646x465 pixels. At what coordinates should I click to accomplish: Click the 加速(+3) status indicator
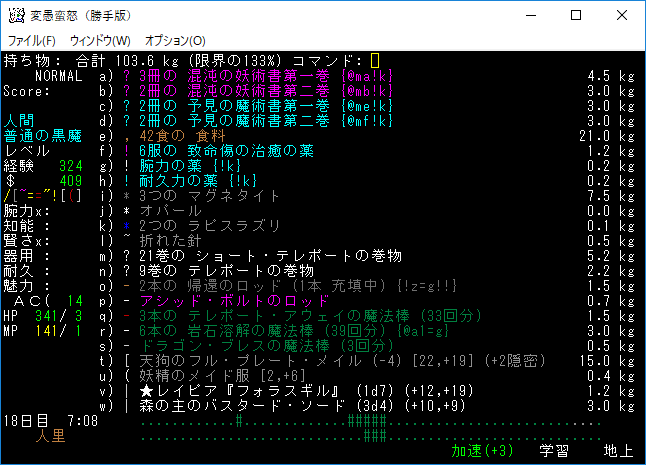tap(485, 451)
